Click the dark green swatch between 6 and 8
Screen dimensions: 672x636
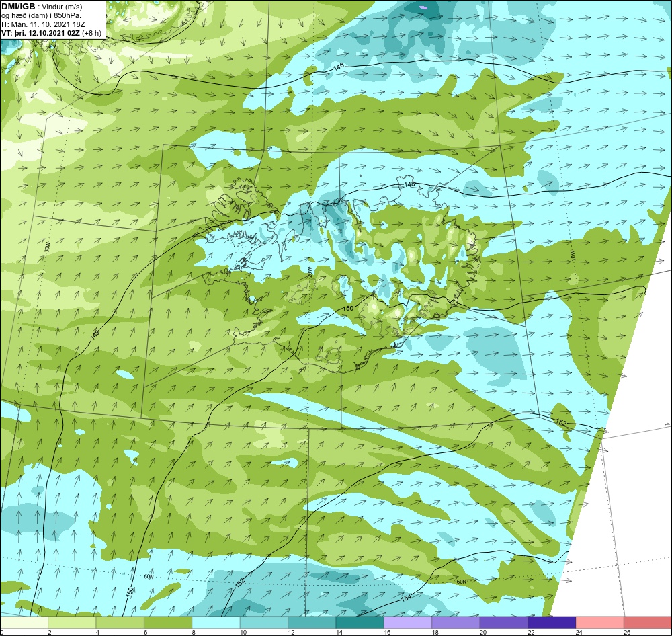point(168,623)
